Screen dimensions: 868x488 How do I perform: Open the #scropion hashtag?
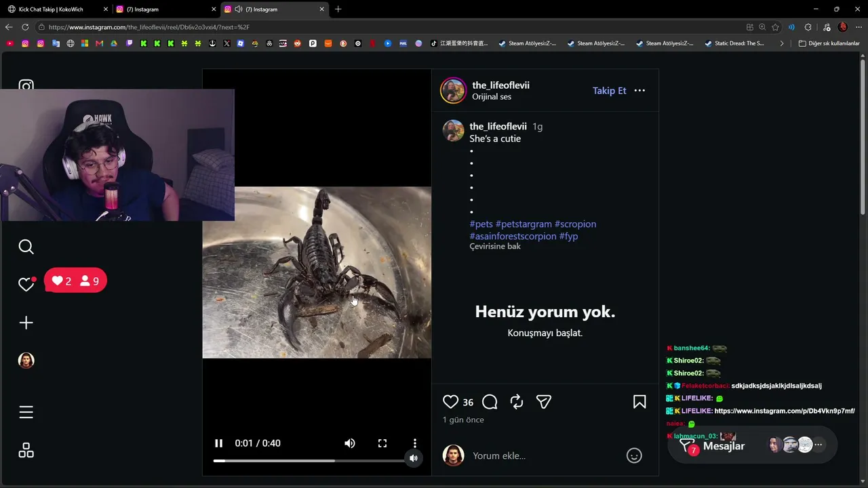(x=575, y=224)
